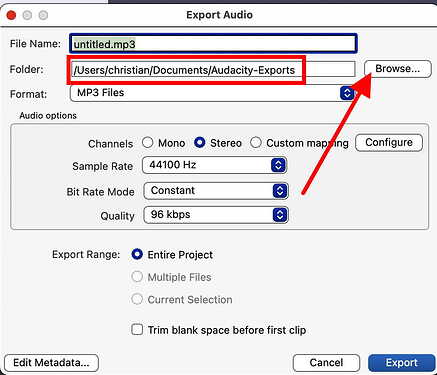Click the File Name field with untitled.mp3
The height and width of the screenshot is (375, 437).
pyautogui.click(x=213, y=44)
